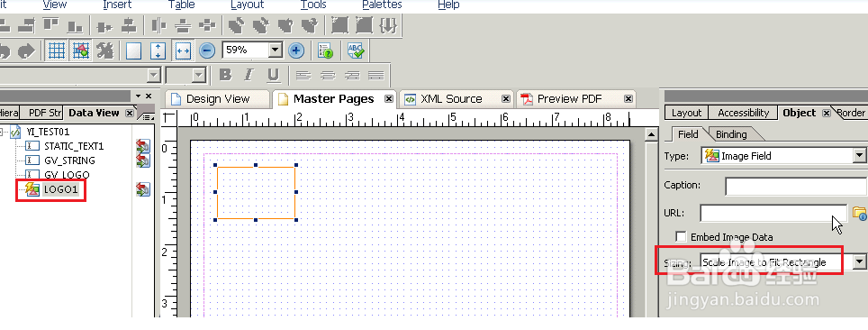Click Align Vertical Center icon
The width and height of the screenshot is (868, 330).
(129, 26)
